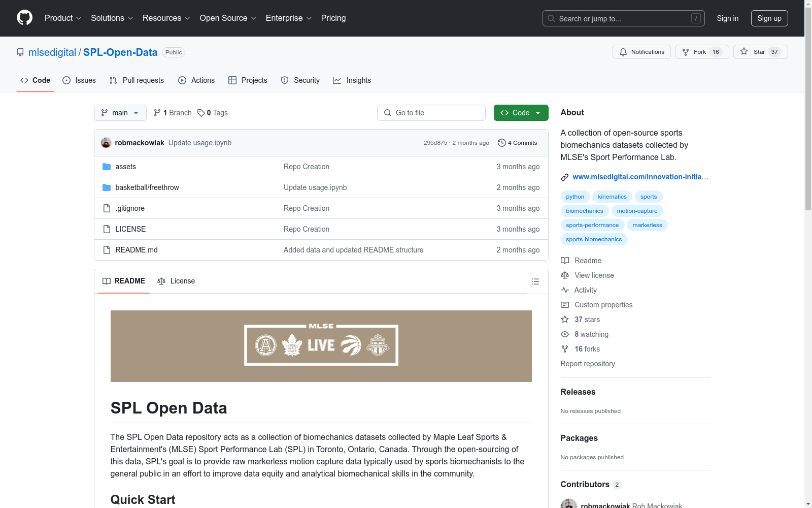This screenshot has width=812, height=508.
Task: Expand the Solutions menu
Action: pos(112,18)
